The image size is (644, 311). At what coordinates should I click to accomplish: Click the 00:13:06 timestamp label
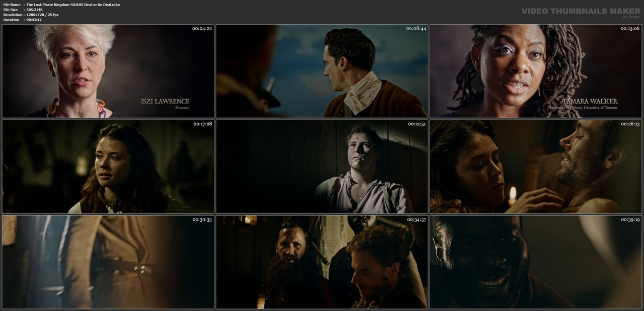[630, 28]
